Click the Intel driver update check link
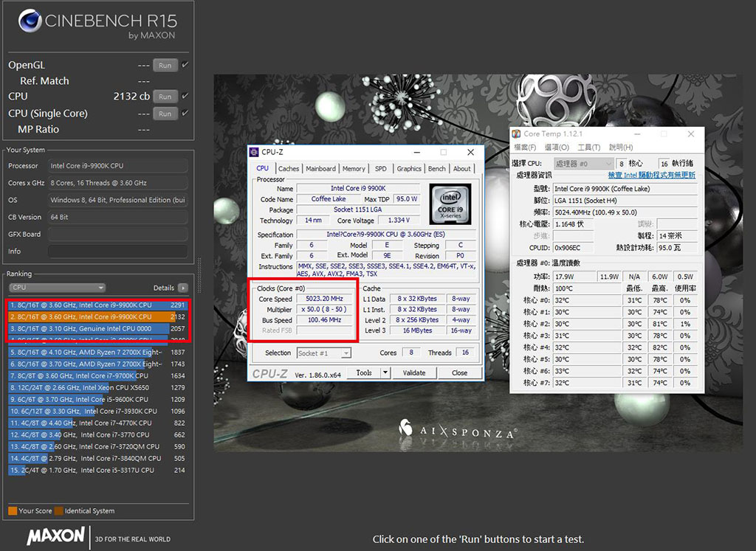Image resolution: width=756 pixels, height=551 pixels. click(x=651, y=175)
